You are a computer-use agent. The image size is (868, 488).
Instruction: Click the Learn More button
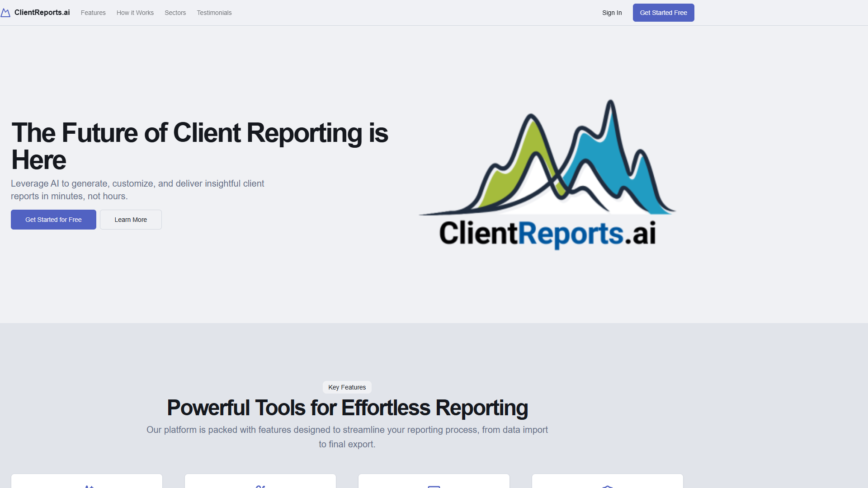[x=131, y=220]
